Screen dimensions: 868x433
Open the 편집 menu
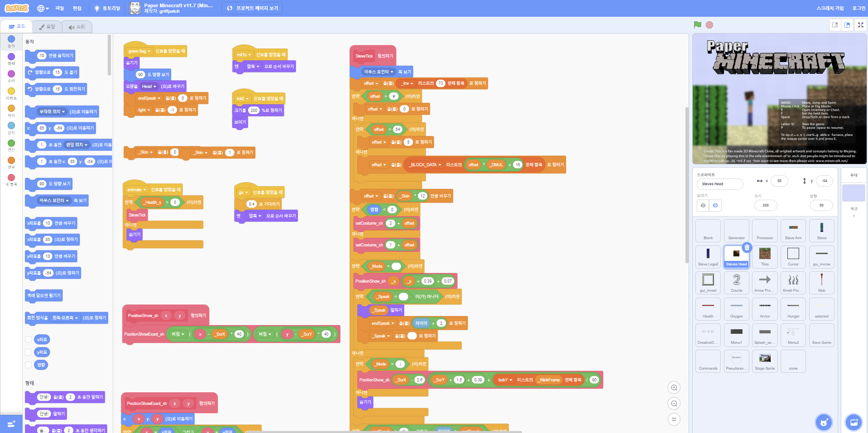(77, 8)
